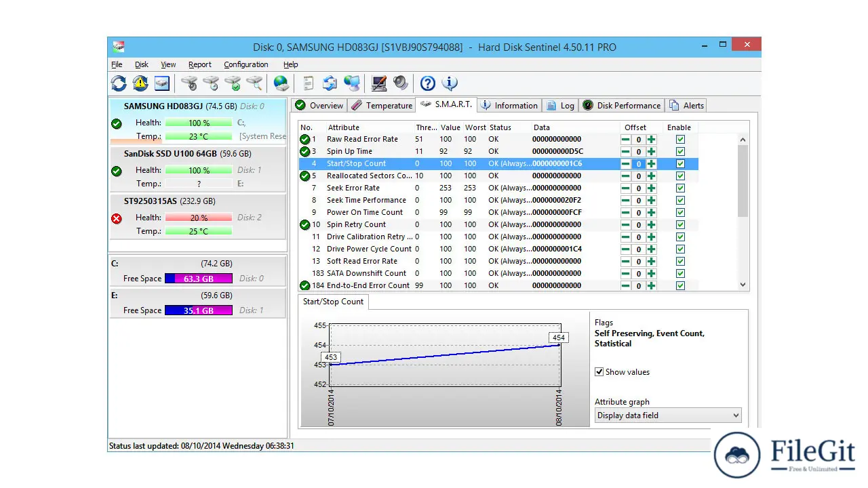Click the envelope with arrows toolbar icon
This screenshot has width=868, height=488.
click(330, 83)
